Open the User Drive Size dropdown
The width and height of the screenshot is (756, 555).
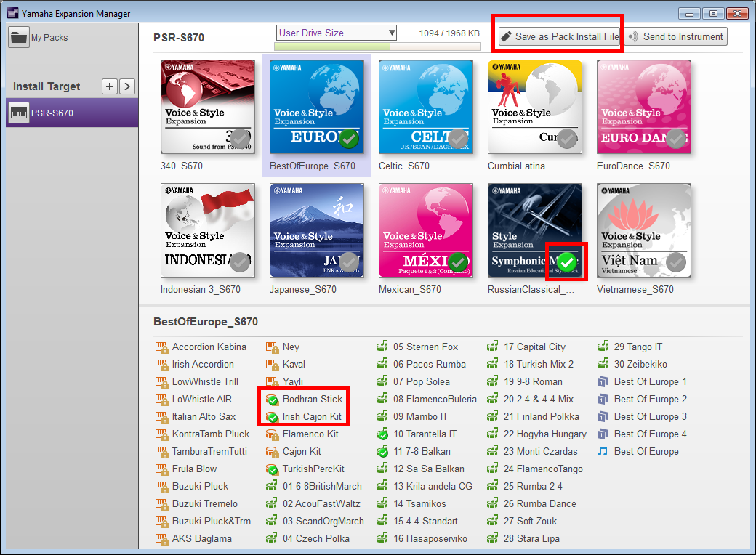[x=337, y=33]
